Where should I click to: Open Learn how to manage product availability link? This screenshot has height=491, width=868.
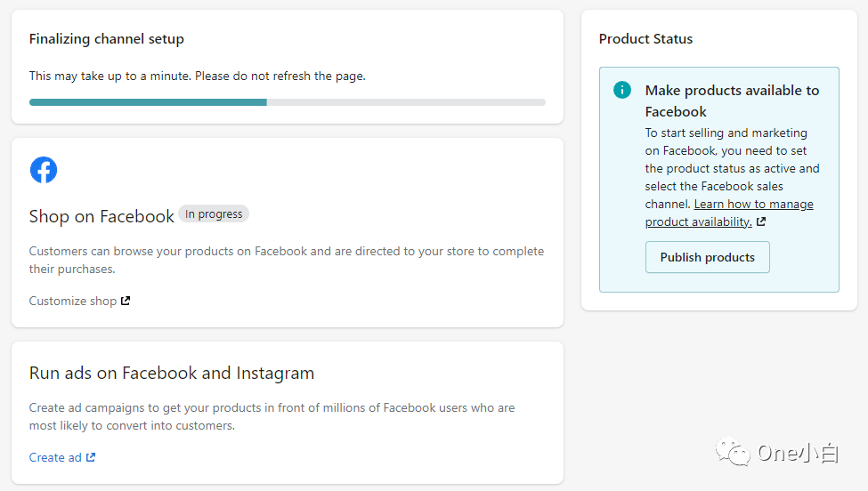click(729, 213)
